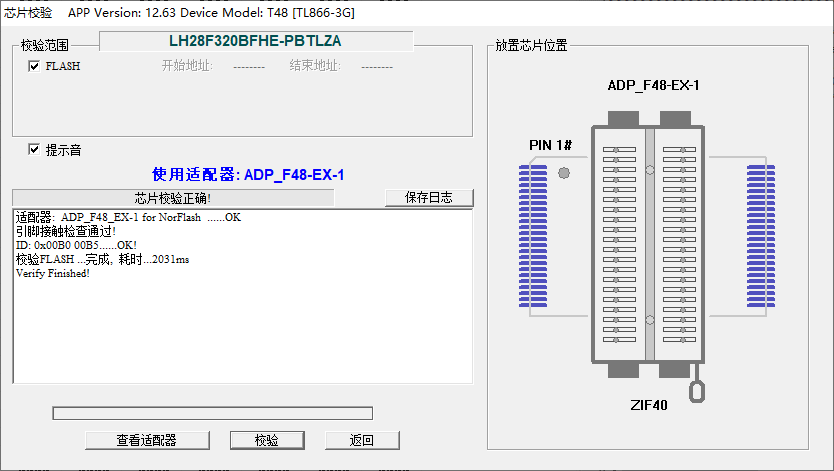Click the verification progress bar
This screenshot has height=471, width=834.
tap(212, 413)
